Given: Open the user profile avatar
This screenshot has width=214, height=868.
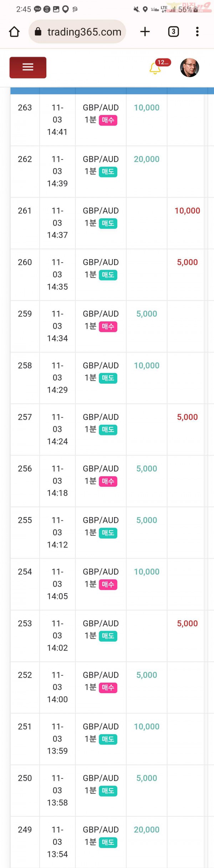Looking at the screenshot, I should pos(189,67).
